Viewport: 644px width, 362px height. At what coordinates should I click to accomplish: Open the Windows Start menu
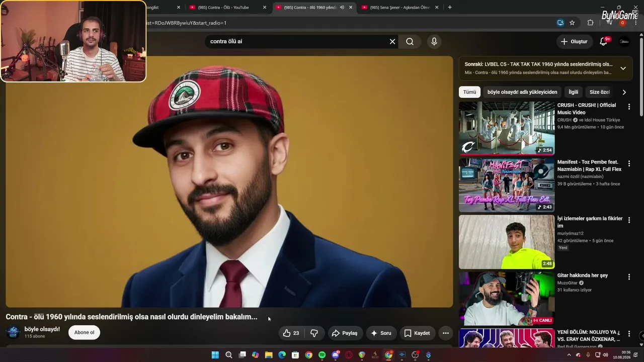coord(215,355)
